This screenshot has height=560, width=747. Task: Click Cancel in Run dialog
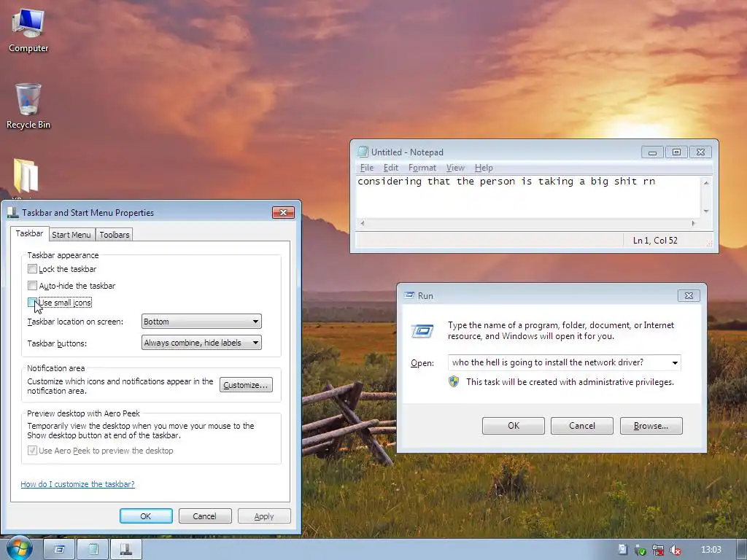coord(581,426)
